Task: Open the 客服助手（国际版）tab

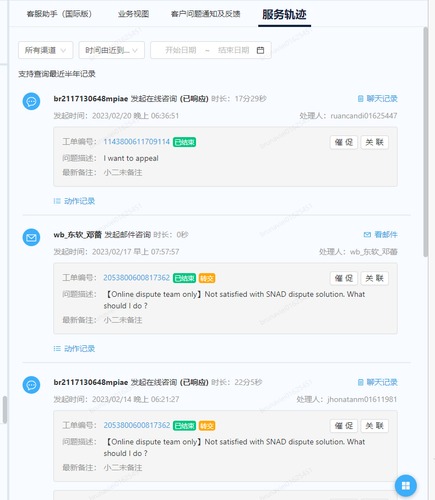Action: 59,14
